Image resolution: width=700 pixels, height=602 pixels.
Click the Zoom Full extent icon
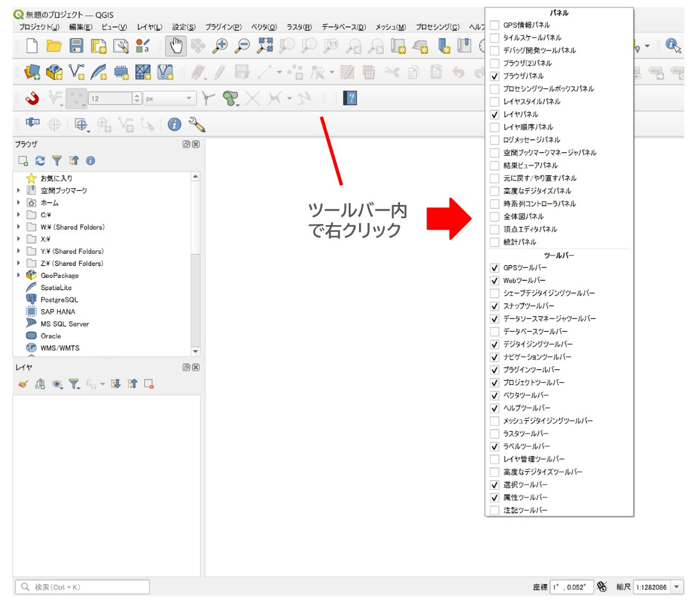(265, 45)
